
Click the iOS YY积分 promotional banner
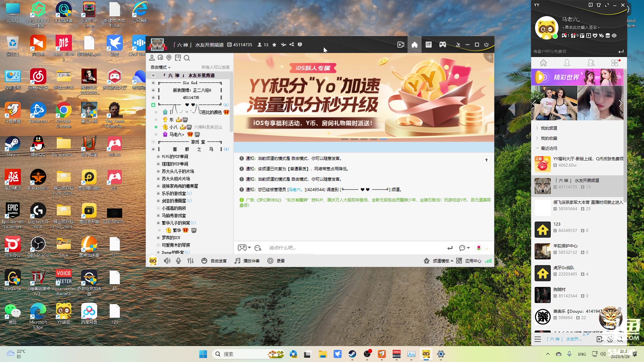click(x=364, y=97)
